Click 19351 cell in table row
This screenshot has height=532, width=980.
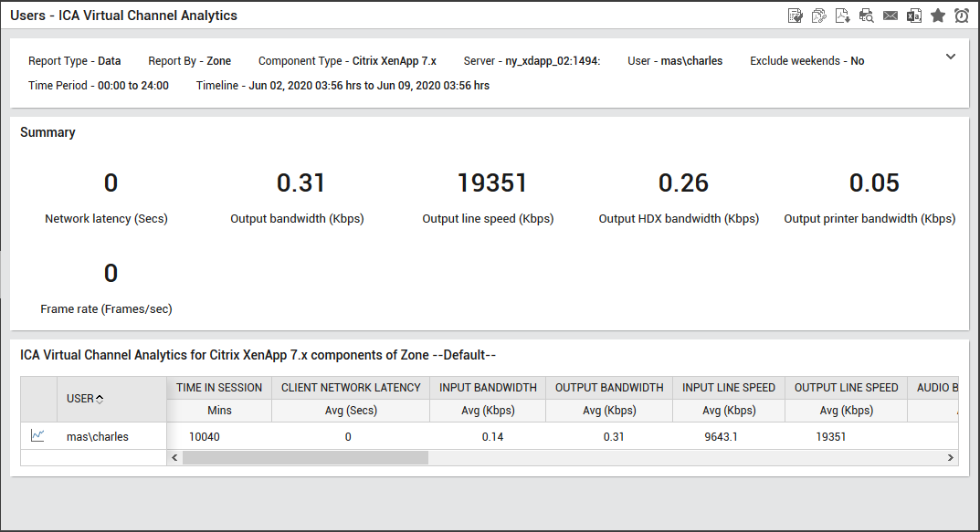click(x=830, y=436)
